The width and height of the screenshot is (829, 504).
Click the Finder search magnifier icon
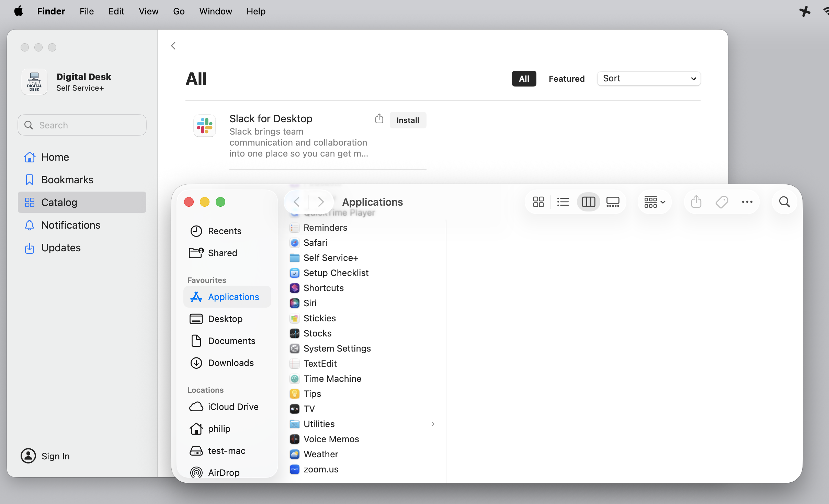coord(785,202)
